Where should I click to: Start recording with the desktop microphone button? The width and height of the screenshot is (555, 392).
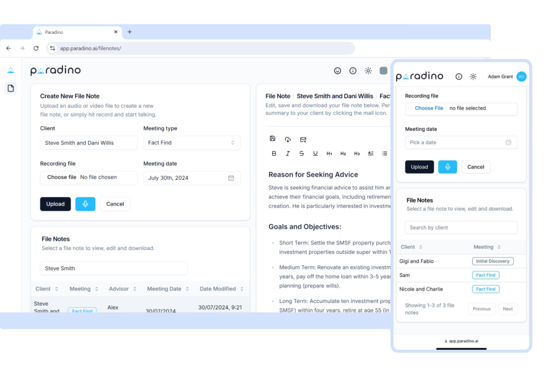point(85,204)
